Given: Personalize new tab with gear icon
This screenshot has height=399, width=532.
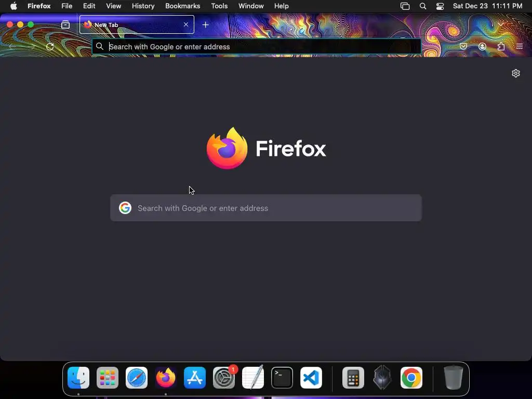Looking at the screenshot, I should pyautogui.click(x=516, y=73).
